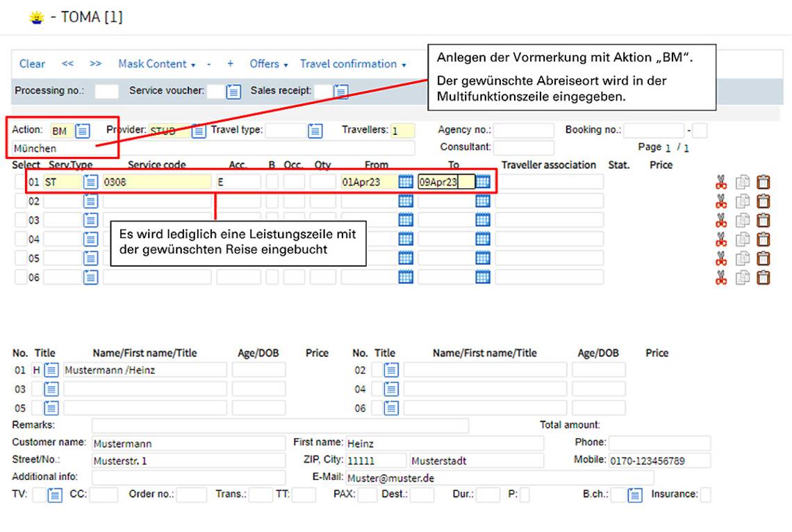Image resolution: width=792 pixels, height=532 pixels.
Task: Open the Sales receipt list icon
Action: point(341,92)
